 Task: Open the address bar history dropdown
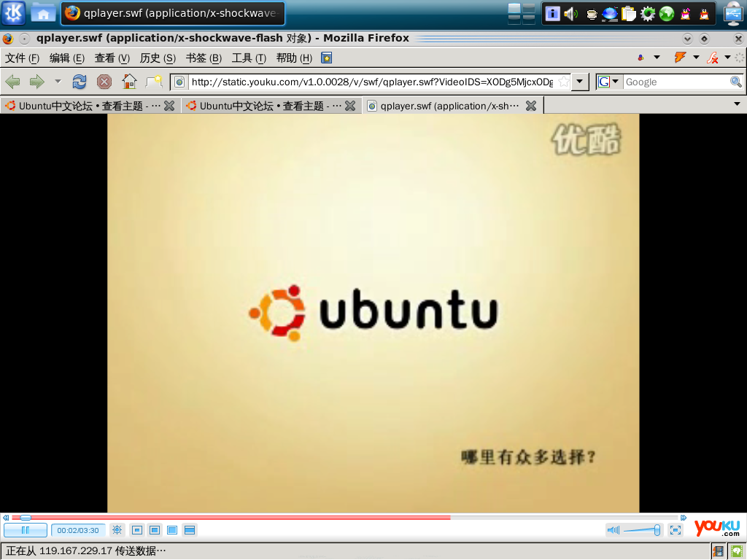[580, 82]
